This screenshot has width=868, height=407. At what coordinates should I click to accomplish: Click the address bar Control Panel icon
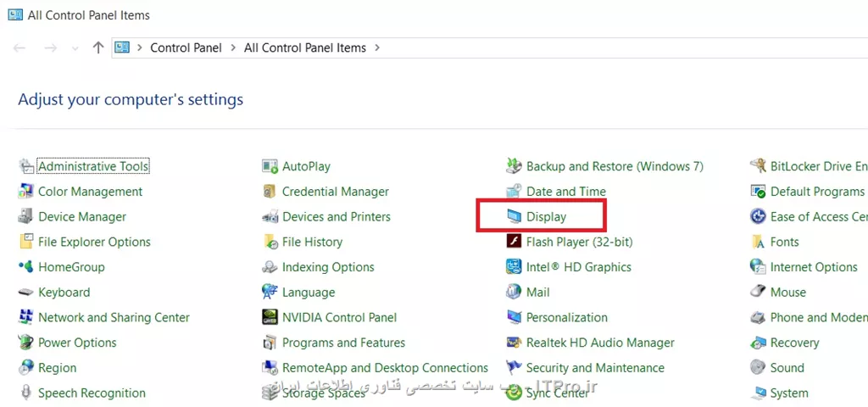point(122,47)
